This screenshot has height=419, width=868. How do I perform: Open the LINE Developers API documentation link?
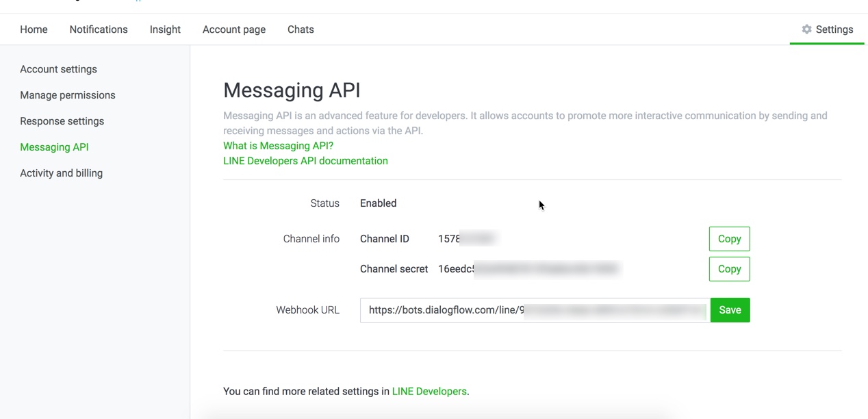pyautogui.click(x=305, y=161)
